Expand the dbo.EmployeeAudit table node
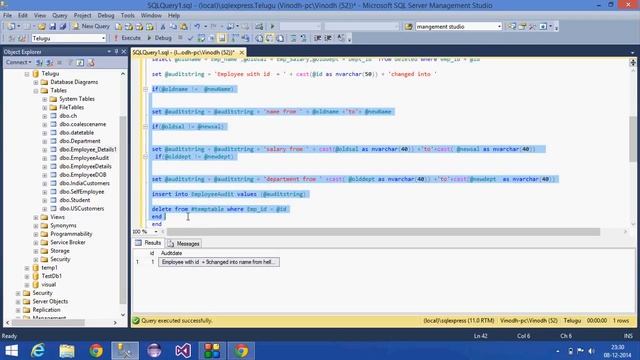640x360 pixels. (x=44, y=158)
